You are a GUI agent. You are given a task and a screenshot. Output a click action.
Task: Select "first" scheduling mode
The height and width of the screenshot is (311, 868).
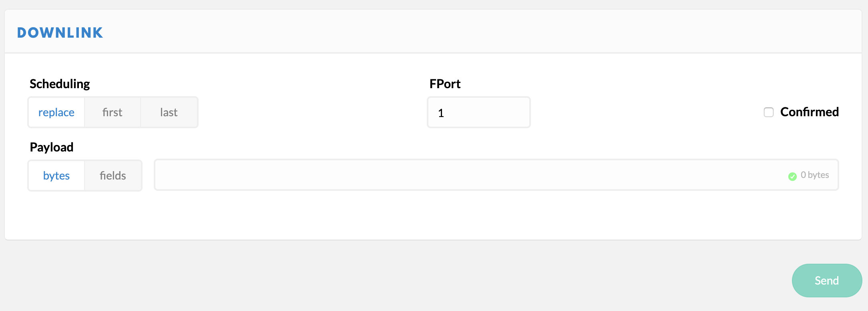point(112,112)
